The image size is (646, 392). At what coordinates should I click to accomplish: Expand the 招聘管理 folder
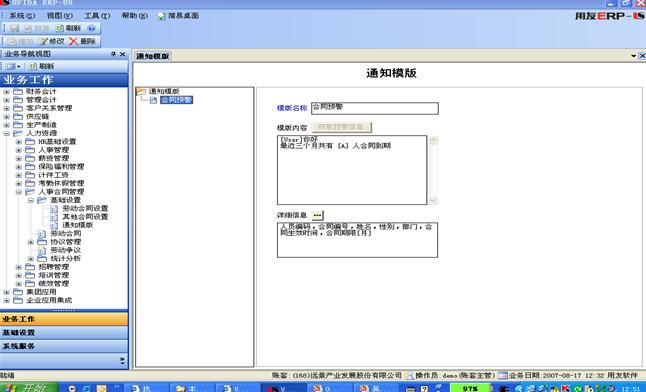click(19, 267)
